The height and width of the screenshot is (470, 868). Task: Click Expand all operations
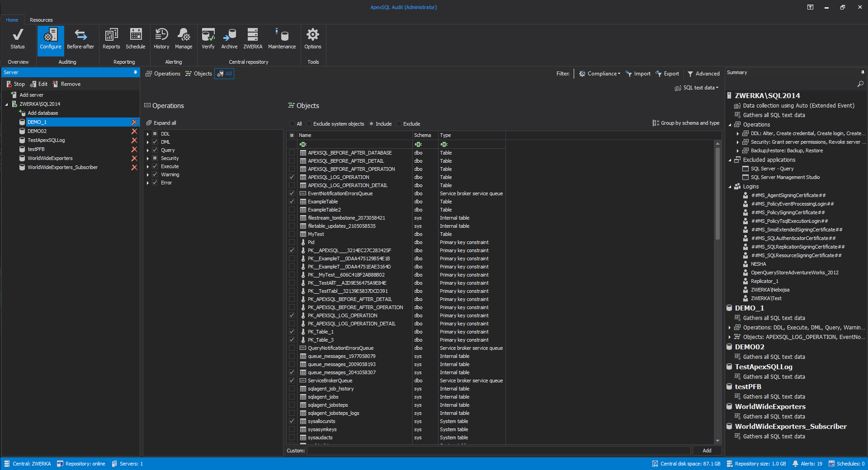click(x=161, y=123)
